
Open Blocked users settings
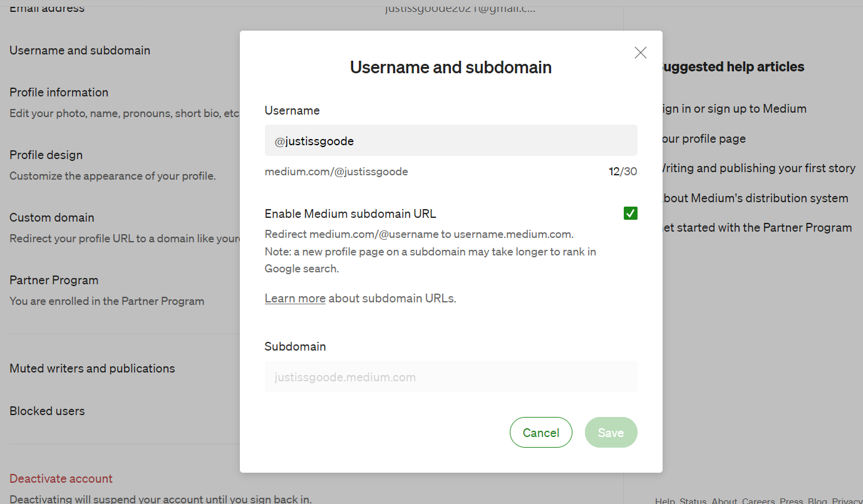point(47,411)
